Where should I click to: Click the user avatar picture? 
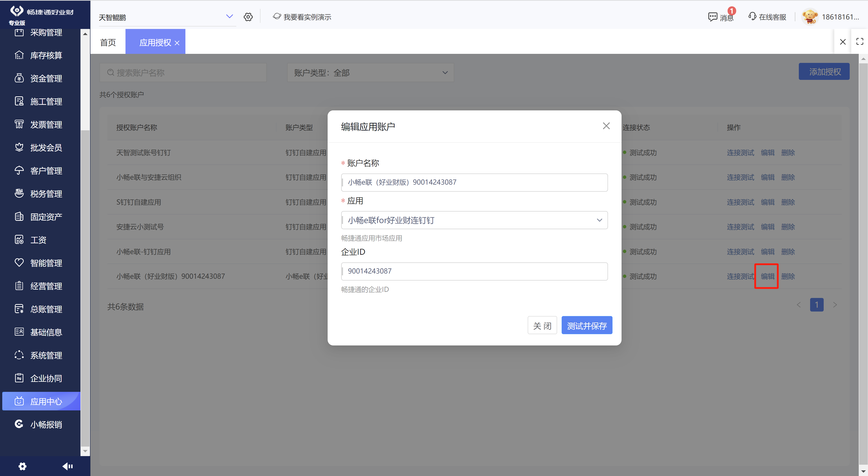click(810, 17)
